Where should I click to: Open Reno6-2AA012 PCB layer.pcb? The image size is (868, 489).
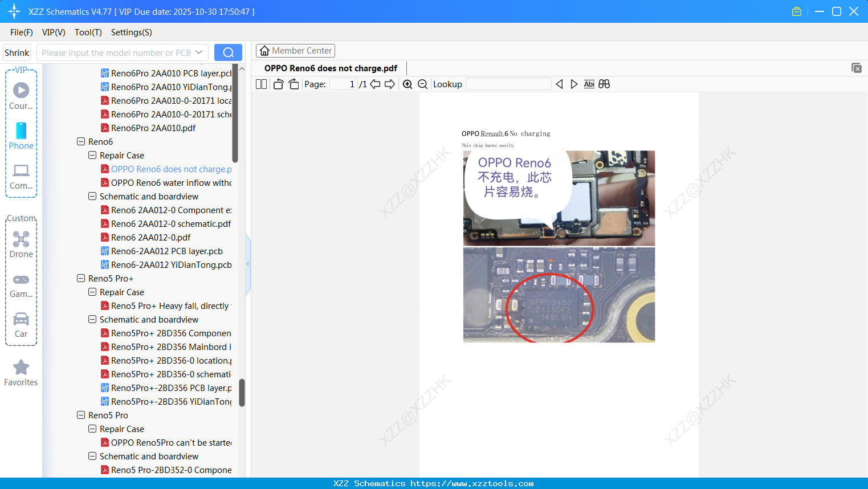[162, 251]
